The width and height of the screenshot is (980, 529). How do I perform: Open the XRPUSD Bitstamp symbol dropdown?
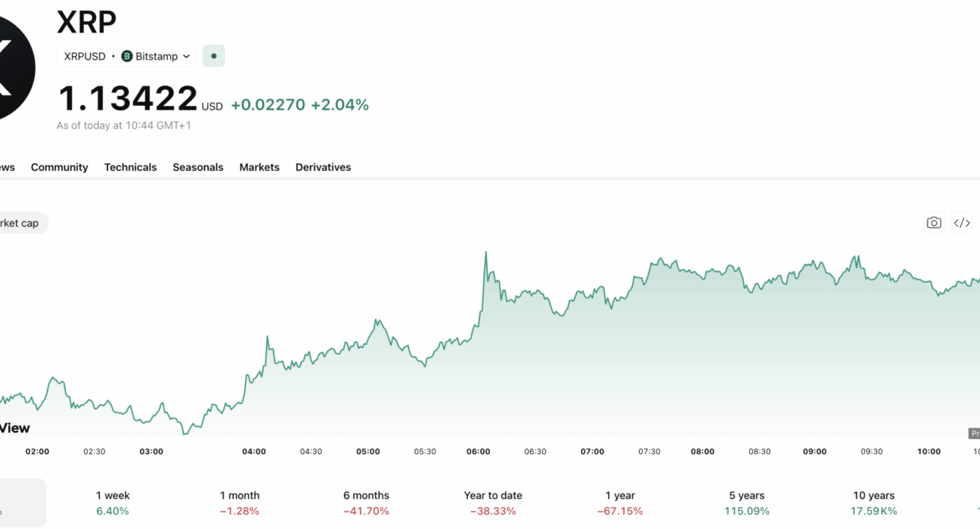(x=127, y=56)
